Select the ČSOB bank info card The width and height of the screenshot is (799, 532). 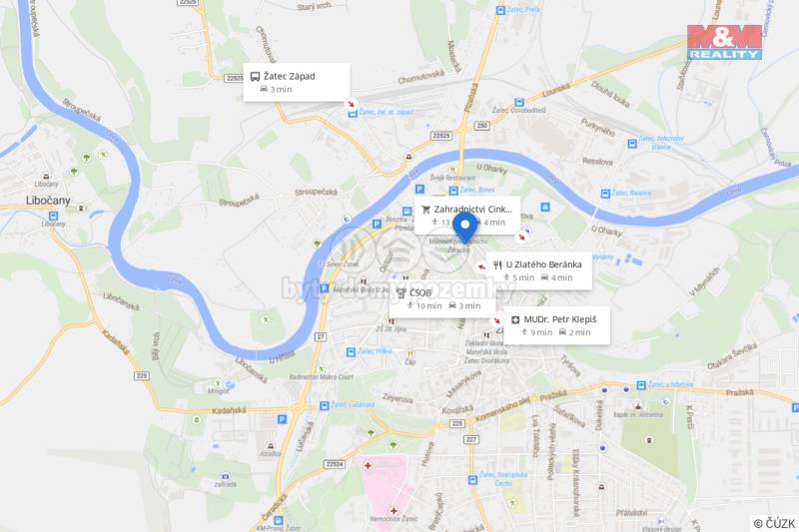click(442, 299)
